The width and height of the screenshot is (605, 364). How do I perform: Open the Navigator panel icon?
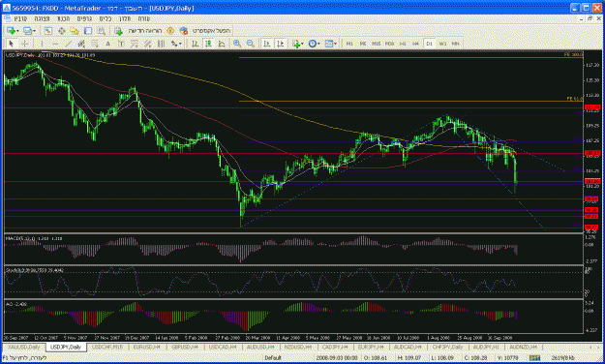75,31
